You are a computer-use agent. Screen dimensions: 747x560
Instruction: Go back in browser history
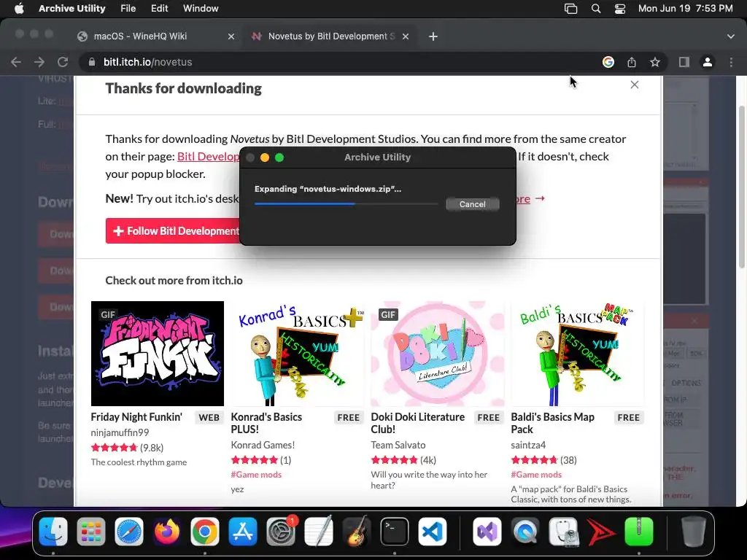(x=16, y=62)
